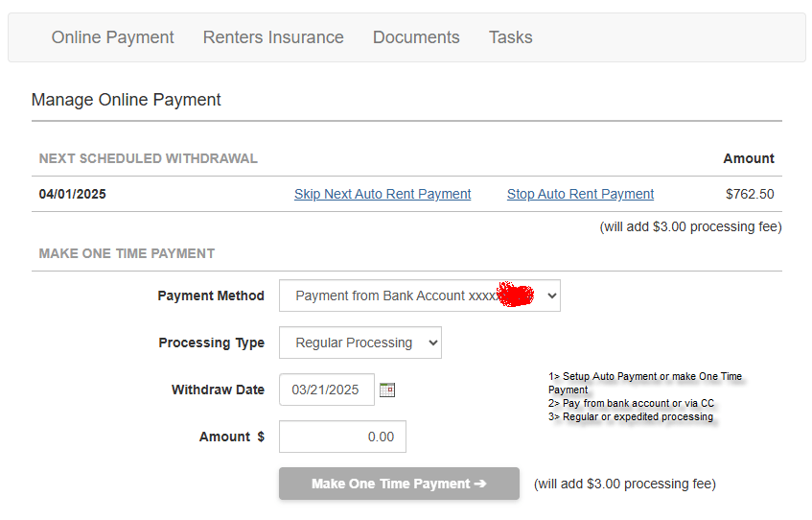Screen dimensions: 812x520
Task: Click the Amount $ field label
Action: [231, 437]
